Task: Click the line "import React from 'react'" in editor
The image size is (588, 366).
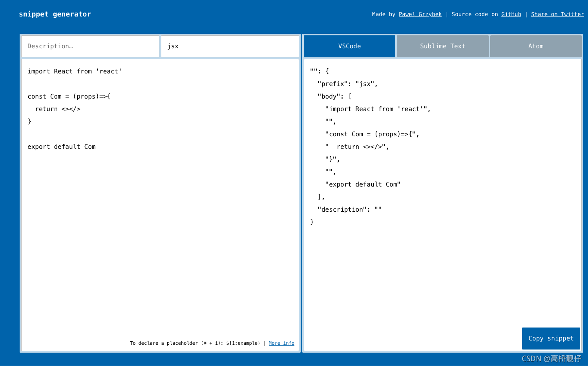Action: [75, 71]
